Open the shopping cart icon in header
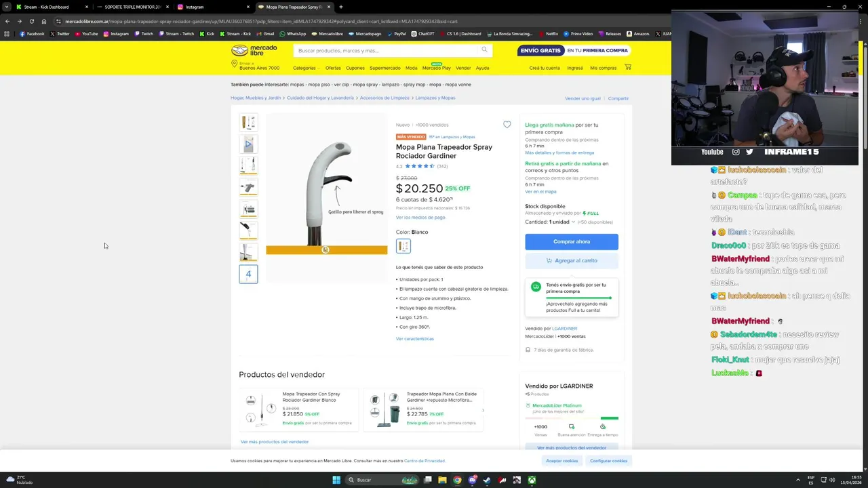 [628, 67]
